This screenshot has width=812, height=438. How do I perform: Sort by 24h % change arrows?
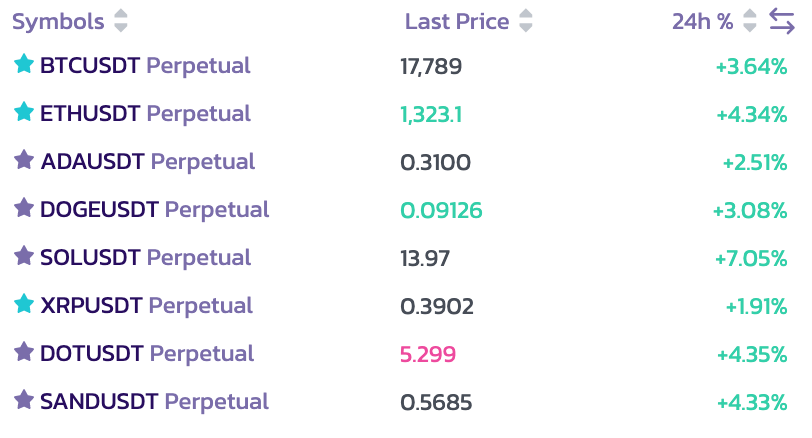point(750,21)
